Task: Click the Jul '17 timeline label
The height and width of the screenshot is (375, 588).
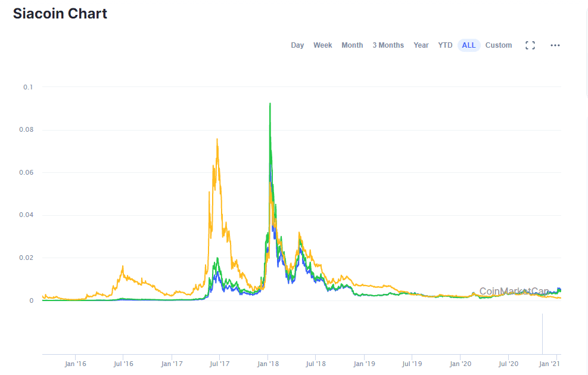Action: click(219, 364)
